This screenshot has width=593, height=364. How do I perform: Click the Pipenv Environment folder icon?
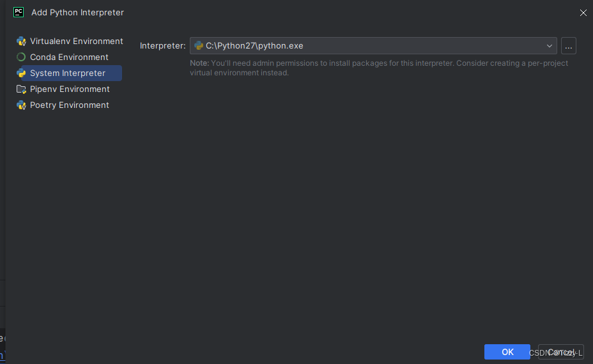pyautogui.click(x=21, y=89)
